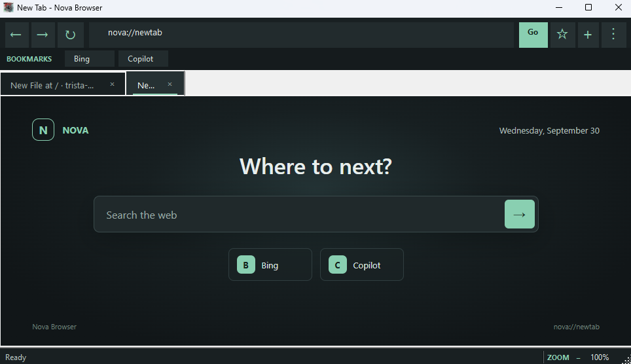The image size is (631, 364).
Task: Click the 100% zoom level value
Action: tap(600, 357)
